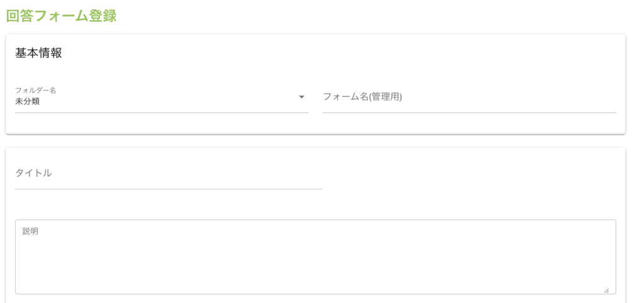Click into the タイトル text field
The image size is (644, 303).
click(169, 174)
